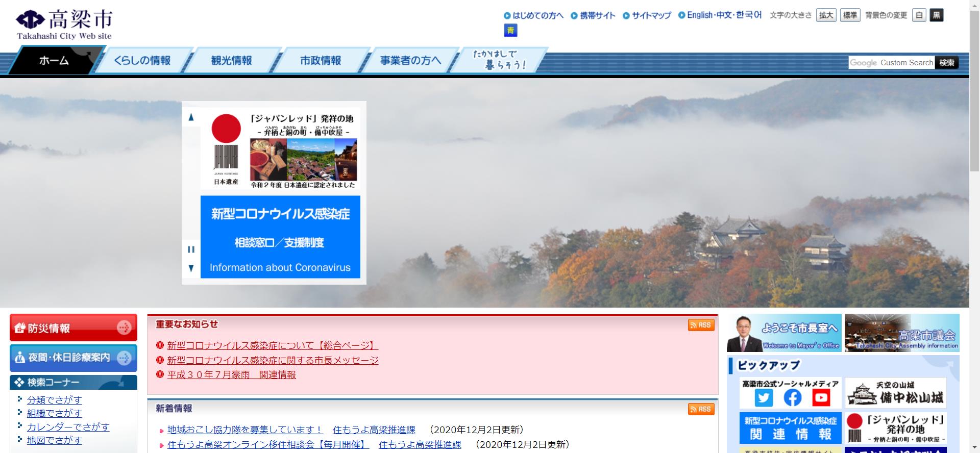
Task: Open the 市政情報 tab
Action: point(321,60)
